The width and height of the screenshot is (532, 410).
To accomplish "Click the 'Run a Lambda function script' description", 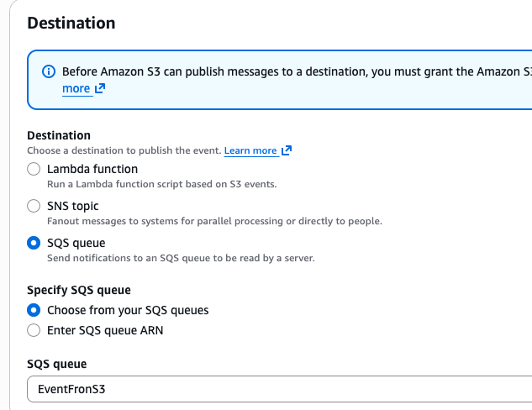I will [161, 184].
